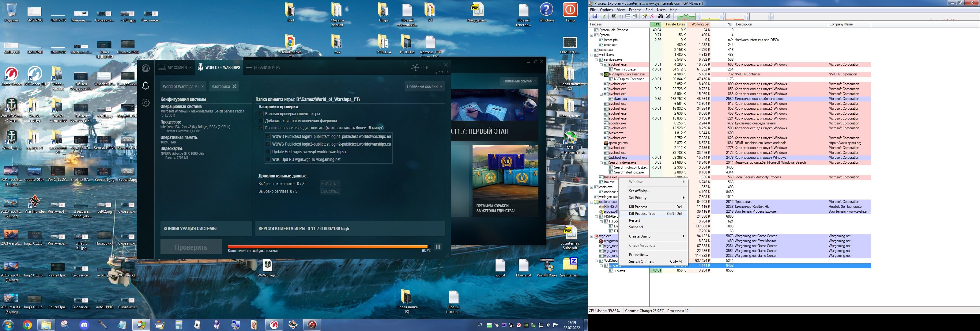Choose Kill Process from context menu
Image resolution: width=980 pixels, height=331 pixels.
point(653,207)
